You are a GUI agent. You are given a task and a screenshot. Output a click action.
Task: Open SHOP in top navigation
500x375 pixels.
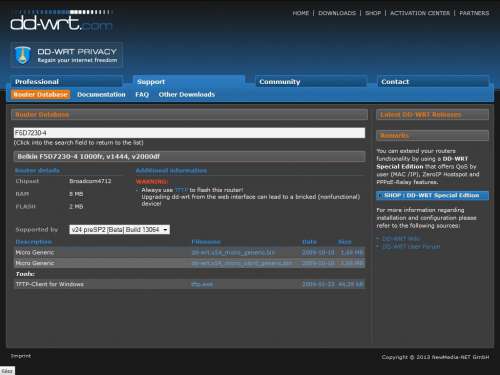click(373, 13)
